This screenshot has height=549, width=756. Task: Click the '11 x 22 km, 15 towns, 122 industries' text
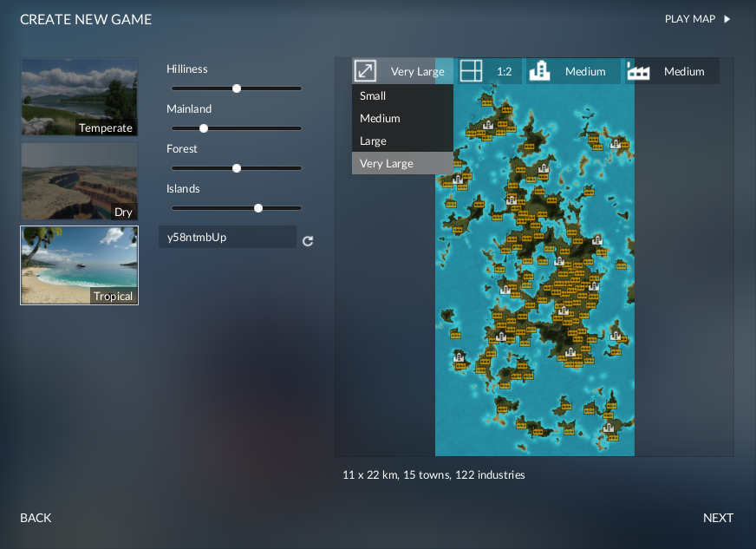(x=433, y=474)
